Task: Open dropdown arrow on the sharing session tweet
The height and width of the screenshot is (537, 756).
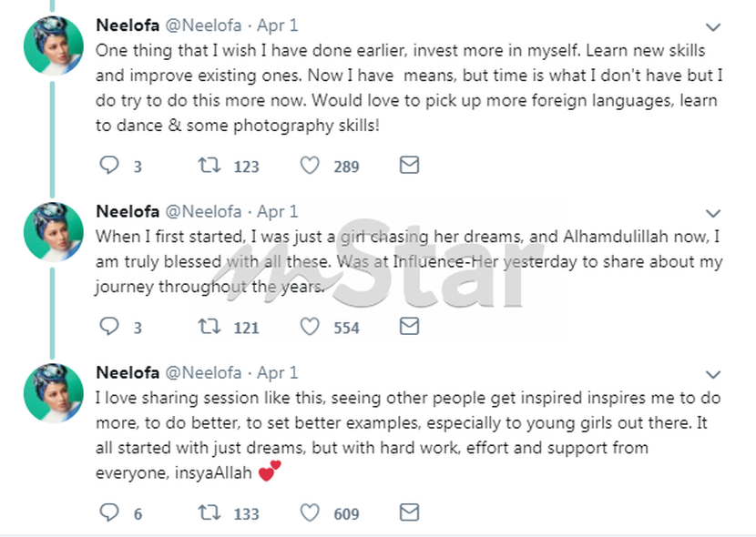Action: pos(714,375)
